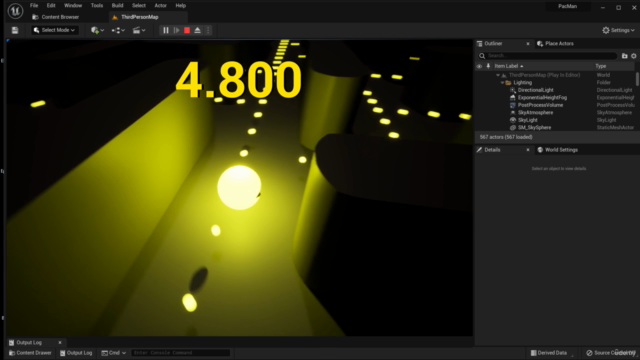This screenshot has width=640, height=360.
Task: Open the Derived Data menu
Action: pos(549,353)
